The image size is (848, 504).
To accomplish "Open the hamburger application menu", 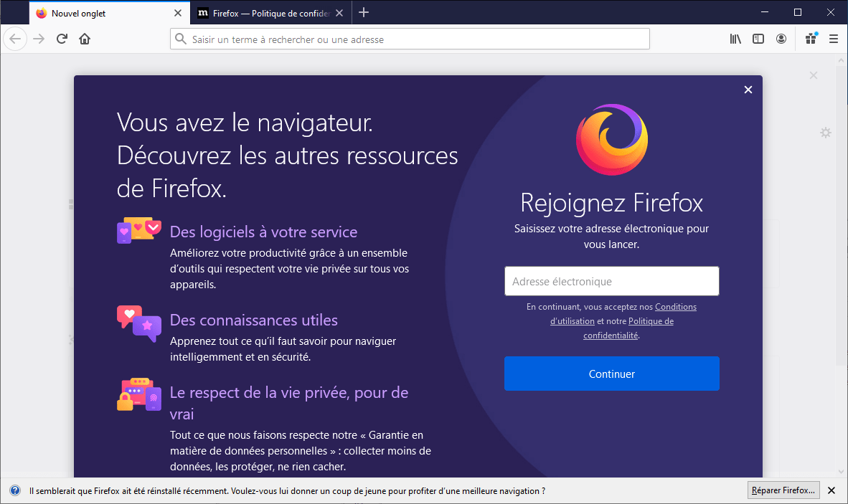I will pos(834,39).
